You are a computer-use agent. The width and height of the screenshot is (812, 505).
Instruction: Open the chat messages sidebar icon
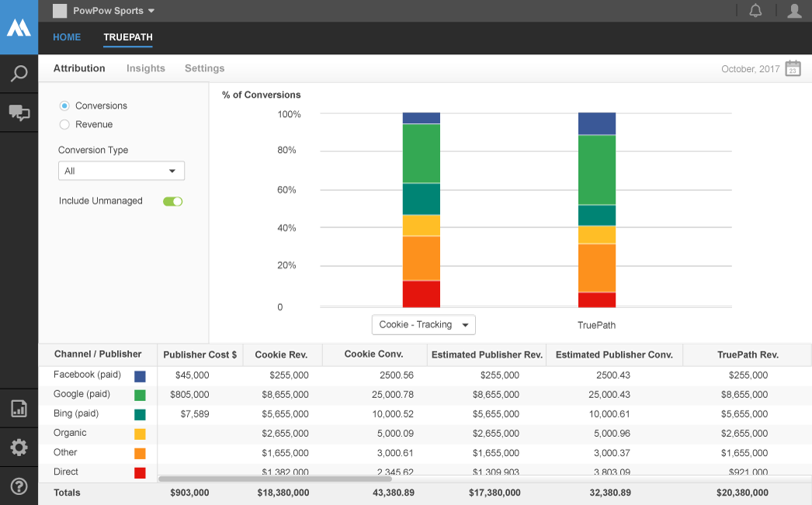click(x=19, y=112)
